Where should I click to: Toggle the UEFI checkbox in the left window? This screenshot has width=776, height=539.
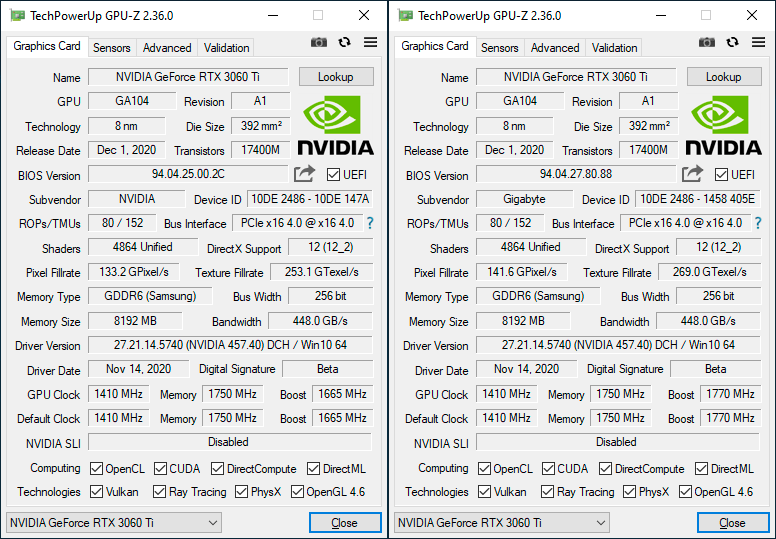click(x=333, y=175)
